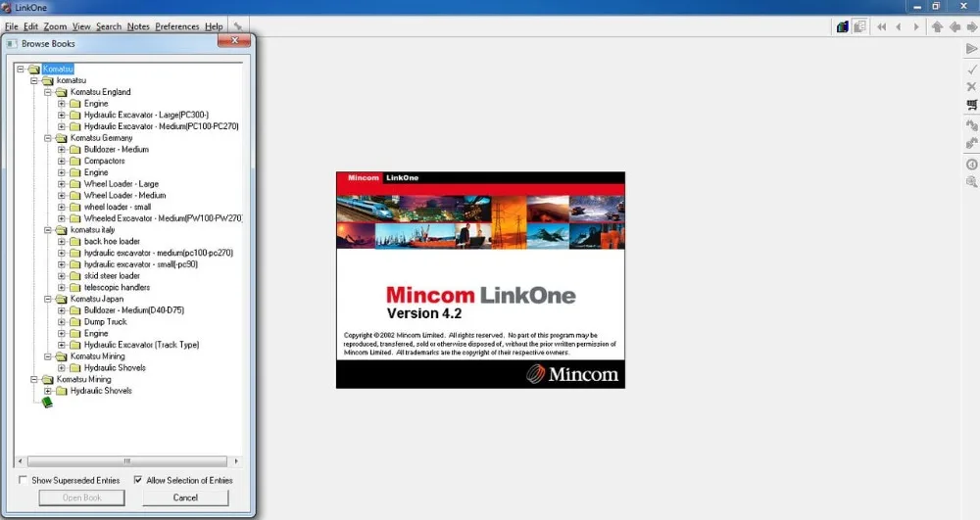Collapse the Komatsu Japan node
The image size is (980, 520).
[x=47, y=299]
